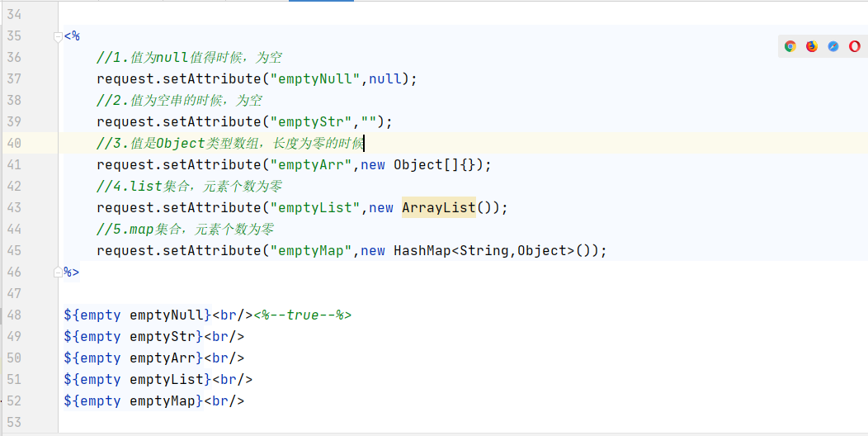Click comment //1.值为null值得时候，为空

189,57
